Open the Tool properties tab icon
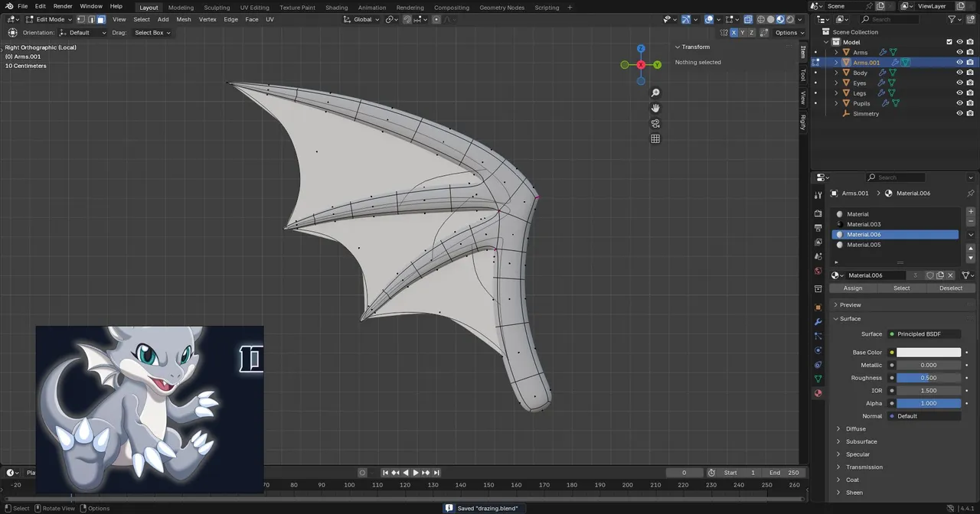The width and height of the screenshot is (980, 514). [x=818, y=196]
